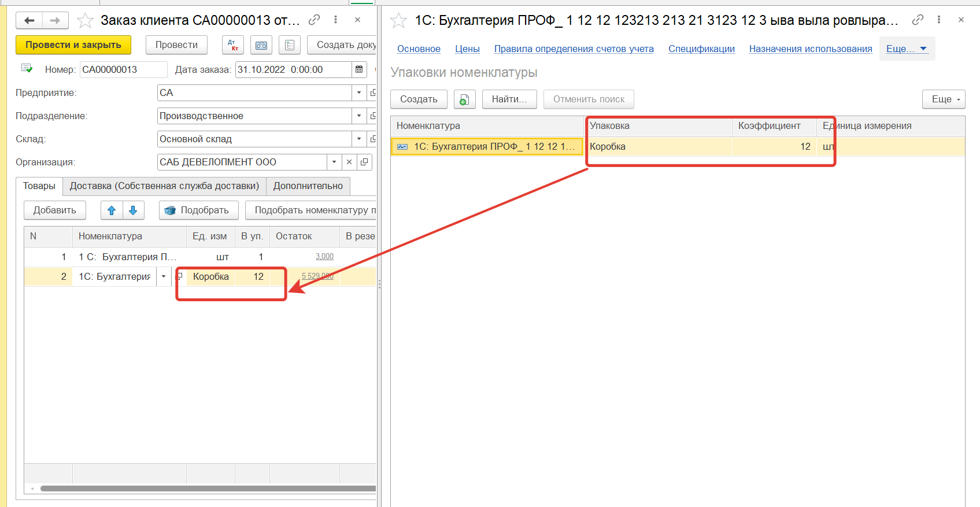Click the Создать доку… button
Image resolution: width=980 pixels, height=507 pixels.
[342, 45]
